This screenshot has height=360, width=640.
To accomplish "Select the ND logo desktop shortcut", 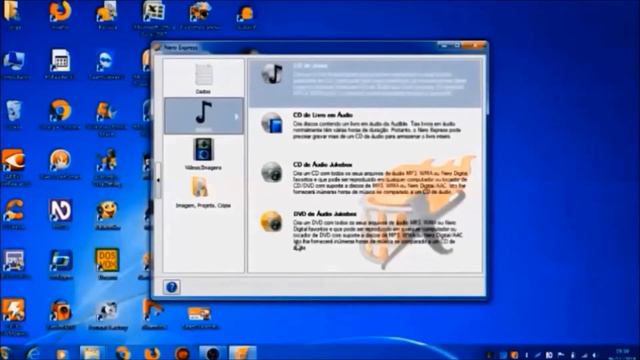I will [60, 214].
